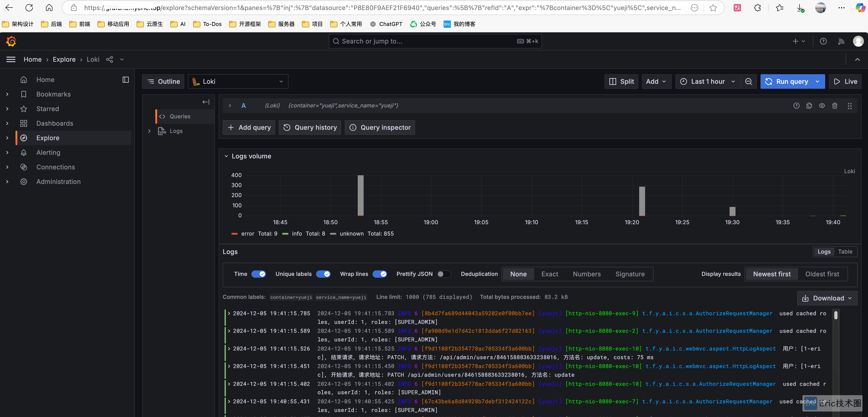The image size is (868, 417).
Task: Select Exact deduplication option
Action: (550, 274)
